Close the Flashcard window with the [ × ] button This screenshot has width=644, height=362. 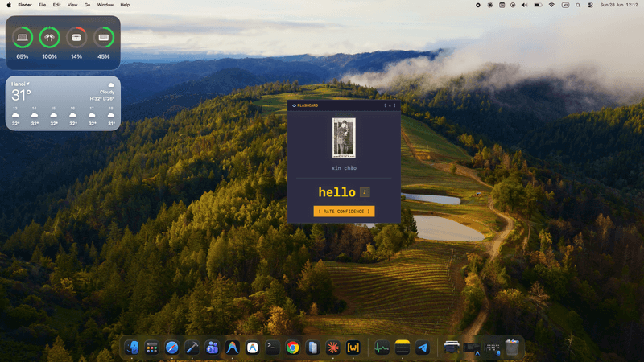390,105
